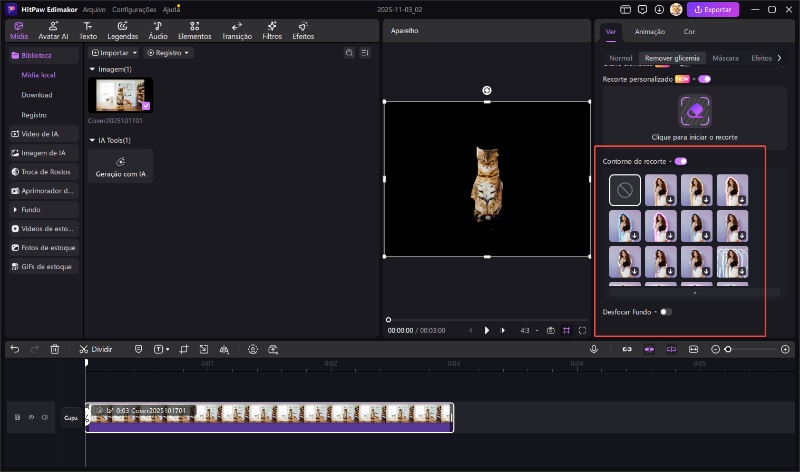Open the Texto tool tab
This screenshot has width=800, height=472.
[x=89, y=29]
